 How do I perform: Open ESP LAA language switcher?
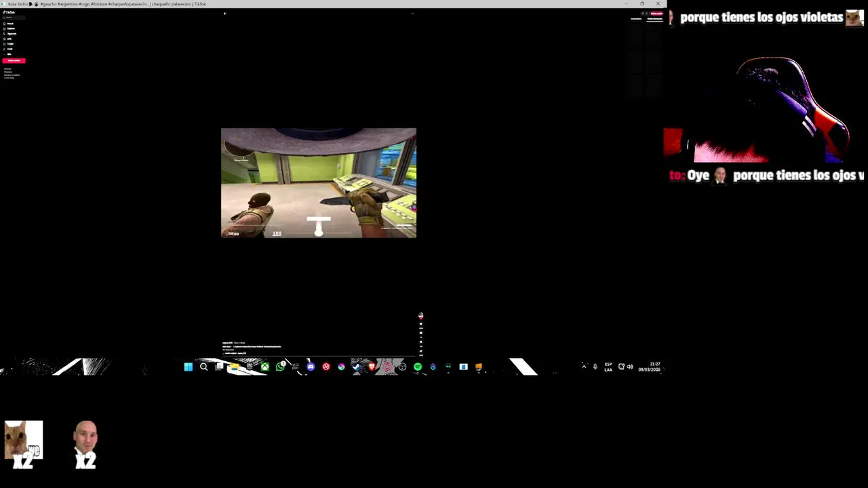[608, 367]
